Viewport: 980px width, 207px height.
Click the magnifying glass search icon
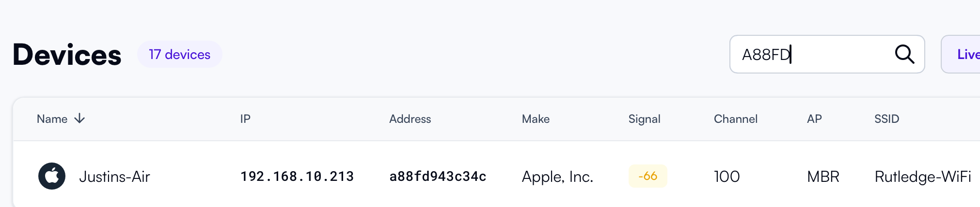click(904, 54)
